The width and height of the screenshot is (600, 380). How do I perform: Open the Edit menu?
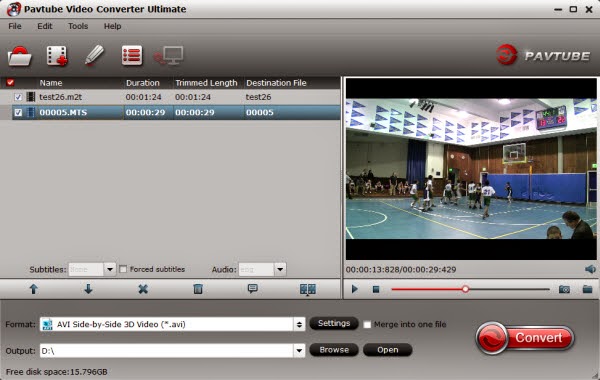(45, 26)
